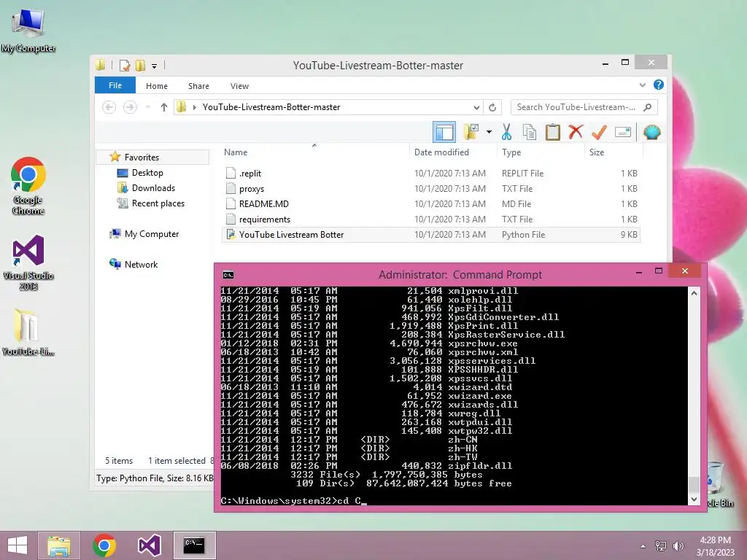Show hidden tray icons arrow
This screenshot has width=747, height=560.
click(643, 545)
